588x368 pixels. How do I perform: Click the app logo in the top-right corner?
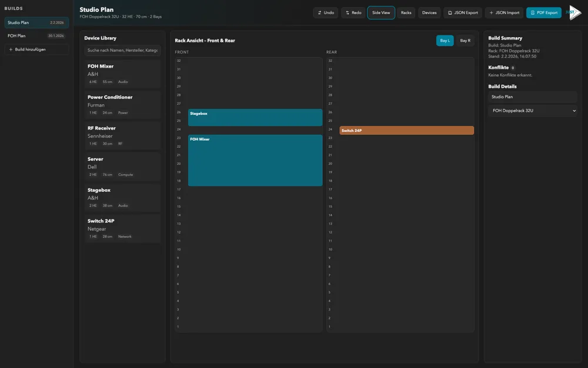tap(573, 11)
